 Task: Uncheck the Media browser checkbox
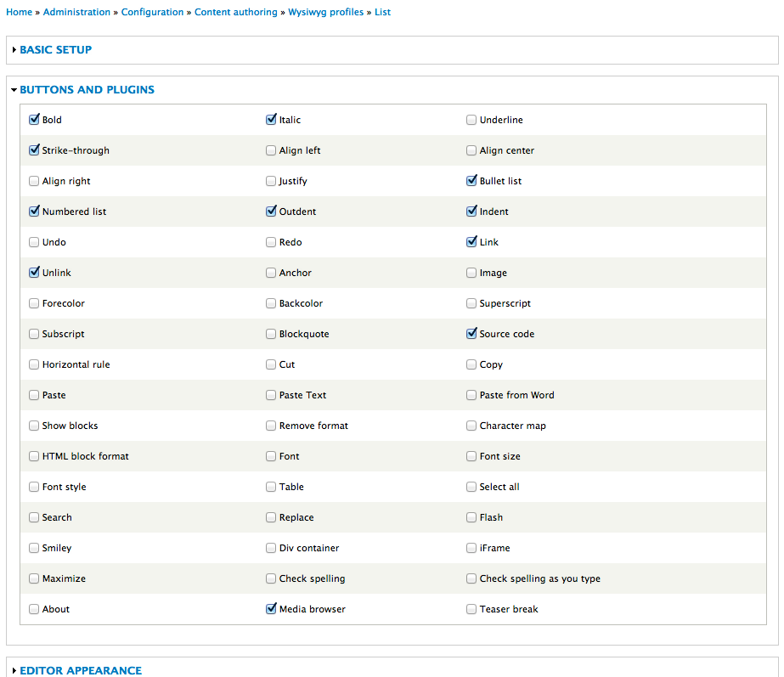pyautogui.click(x=271, y=608)
